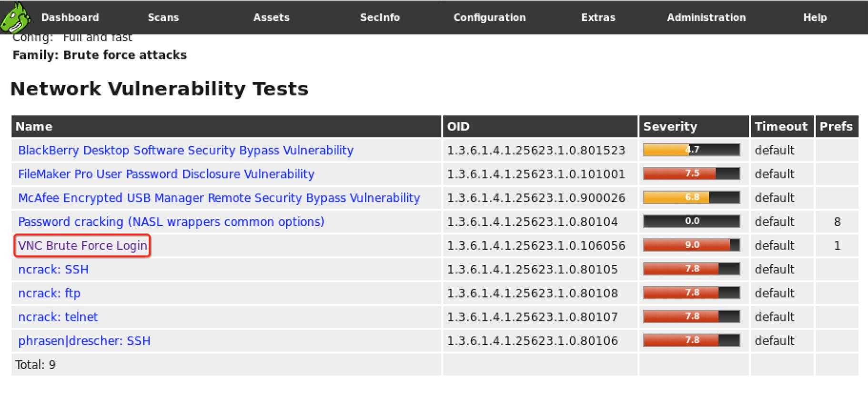Open the ncrack: ftp test link
This screenshot has height=403, width=868.
tap(49, 293)
